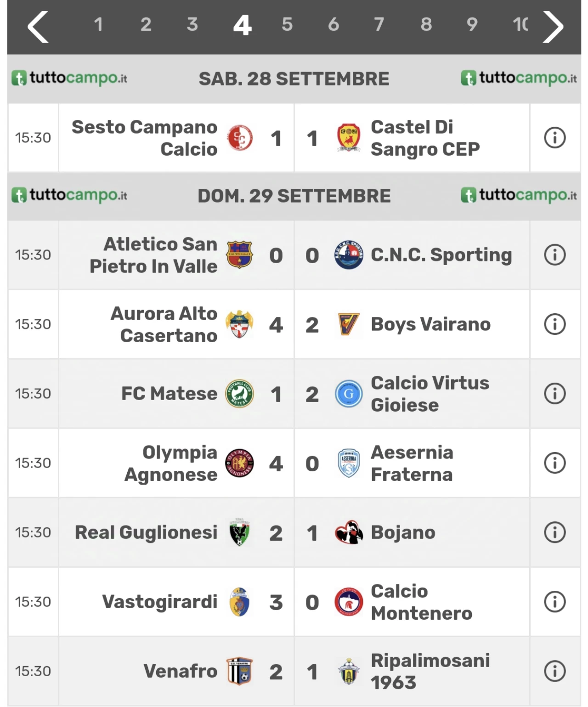Click the FC Matese wolf crest
This screenshot has height=707, width=588.
click(x=239, y=394)
